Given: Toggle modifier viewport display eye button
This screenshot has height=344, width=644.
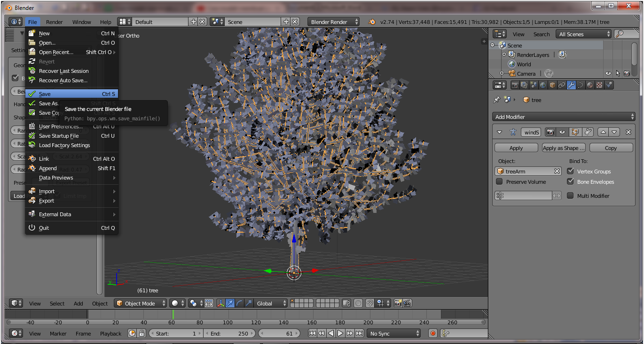Looking at the screenshot, I should click(562, 133).
